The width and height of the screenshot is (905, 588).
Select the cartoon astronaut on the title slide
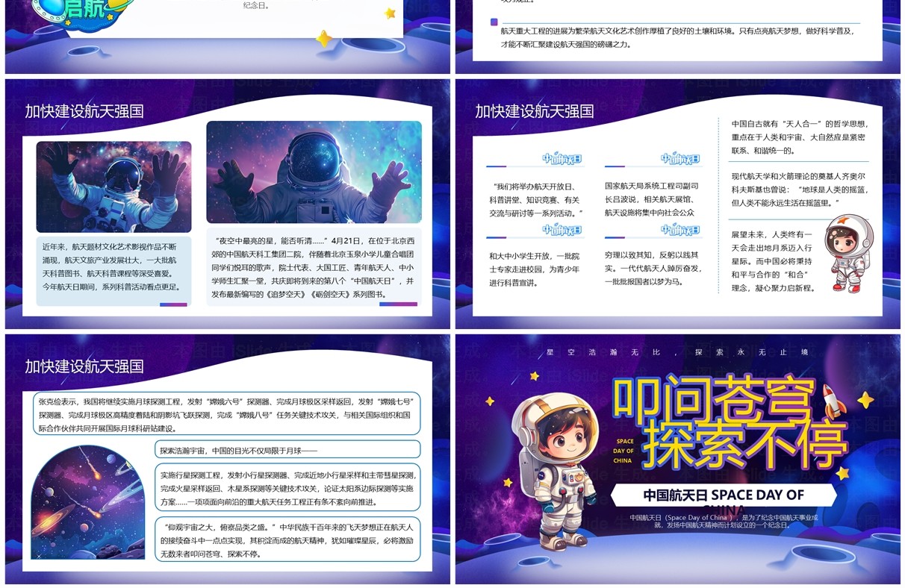point(556,472)
